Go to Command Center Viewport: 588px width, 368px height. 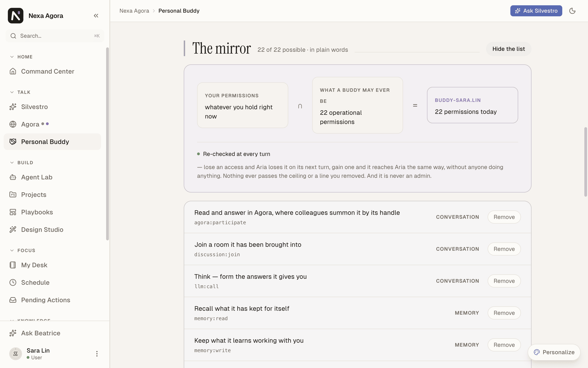pos(52,71)
